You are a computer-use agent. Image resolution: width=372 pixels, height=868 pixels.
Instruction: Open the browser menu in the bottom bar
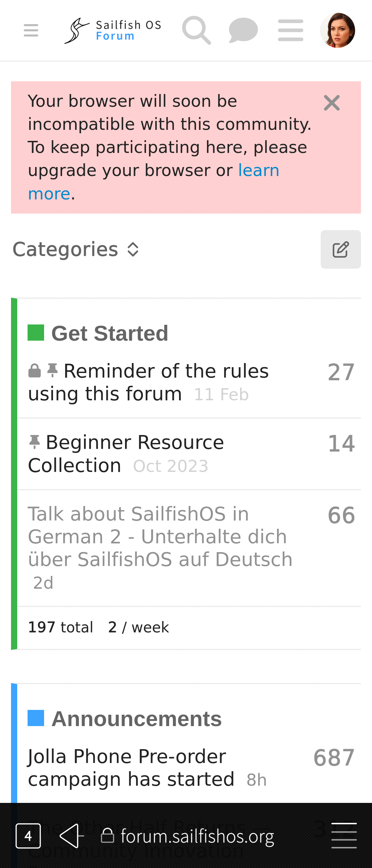pos(344,836)
